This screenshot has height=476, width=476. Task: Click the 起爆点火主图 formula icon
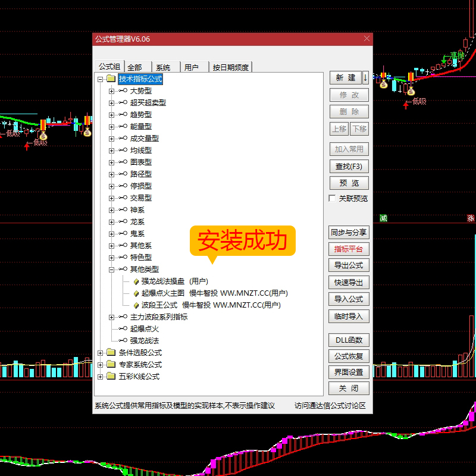click(x=136, y=293)
